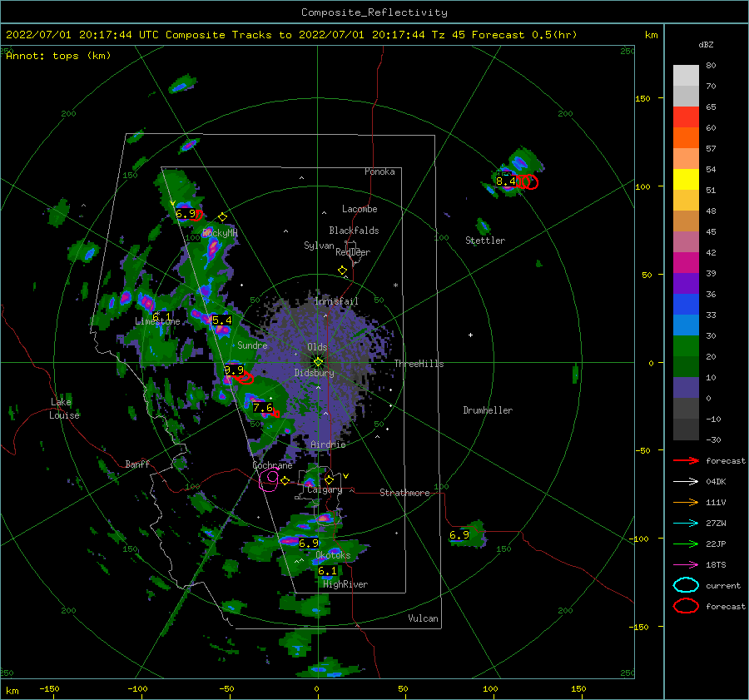Select the 8.4 storm top label

coord(506,181)
